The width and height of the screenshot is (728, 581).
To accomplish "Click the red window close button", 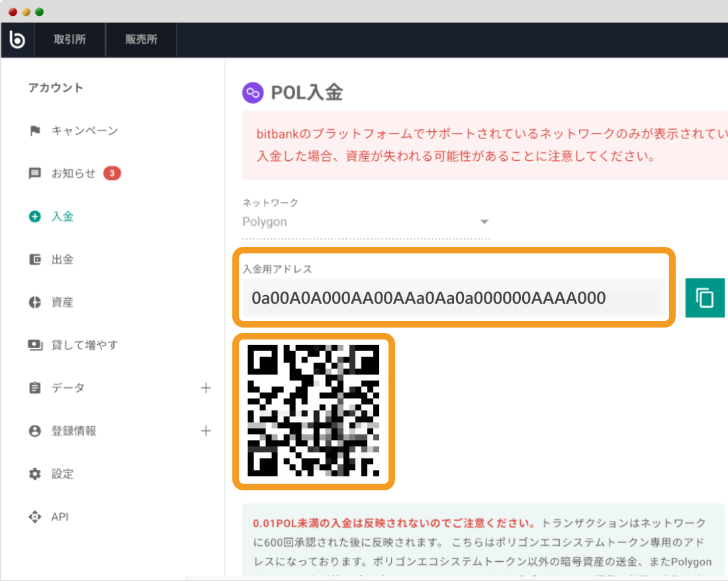I will [13, 12].
